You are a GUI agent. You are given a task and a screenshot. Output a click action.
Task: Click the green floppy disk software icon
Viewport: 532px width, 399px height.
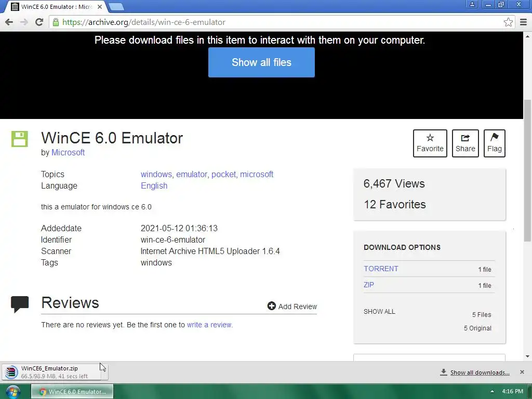[20, 139]
